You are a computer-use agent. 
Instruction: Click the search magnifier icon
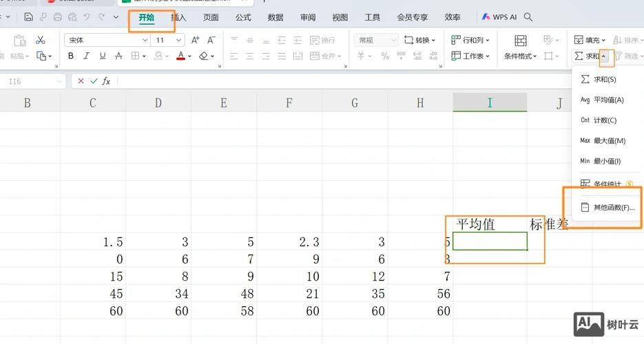tap(528, 17)
